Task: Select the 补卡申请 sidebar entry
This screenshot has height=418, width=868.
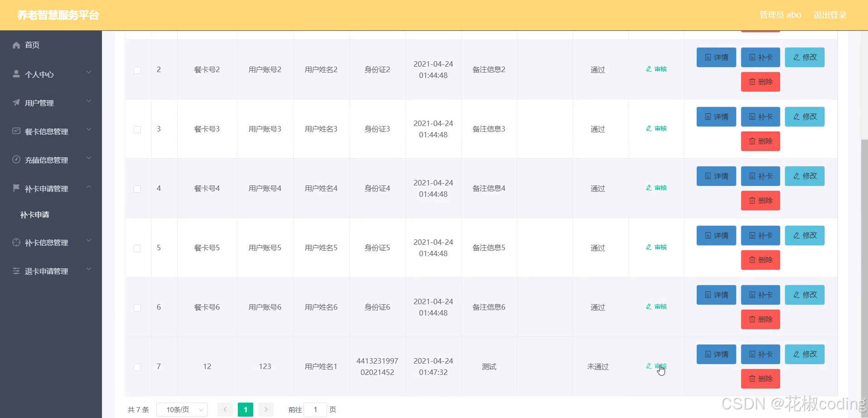Action: coord(35,214)
